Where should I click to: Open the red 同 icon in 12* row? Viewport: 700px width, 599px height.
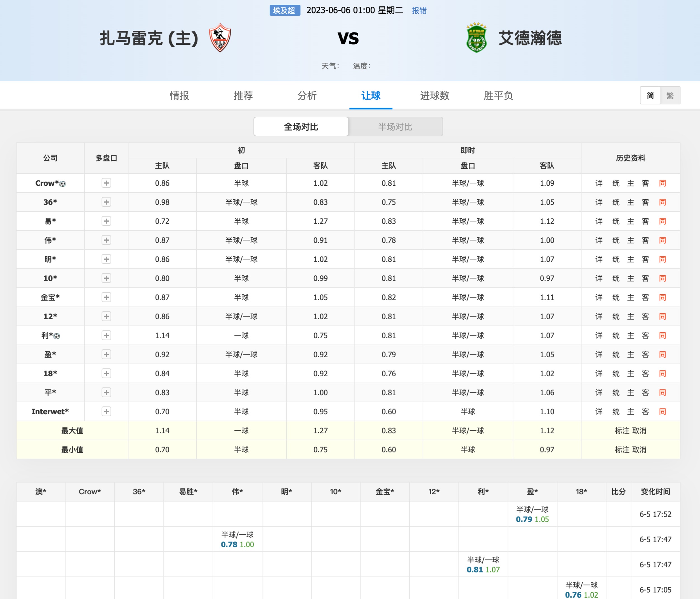point(663,316)
